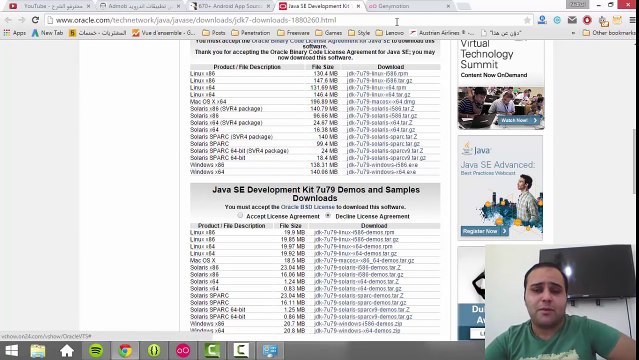This screenshot has height=360, width=639.
Task: Expand the bookmarks bar overflow chevron
Action: click(573, 33)
